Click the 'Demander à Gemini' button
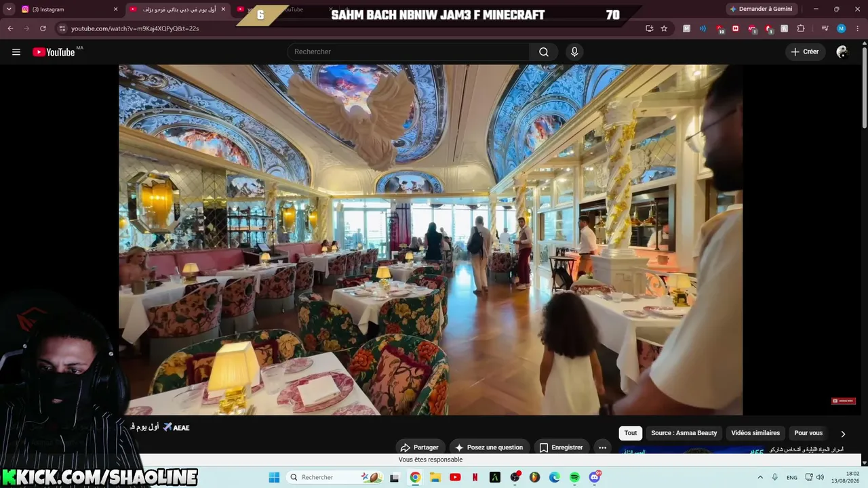The image size is (868, 488). coord(760,9)
